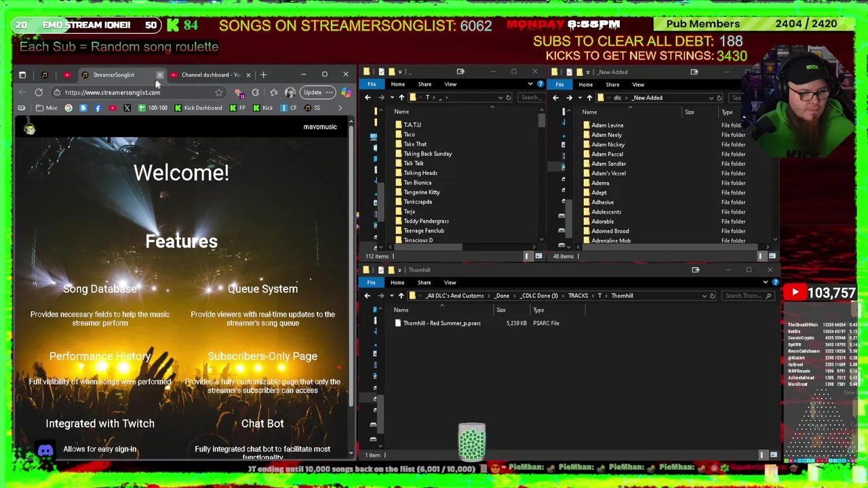This screenshot has height=488, width=868.
Task: Click Thornhill window search magnifier
Action: (768, 296)
